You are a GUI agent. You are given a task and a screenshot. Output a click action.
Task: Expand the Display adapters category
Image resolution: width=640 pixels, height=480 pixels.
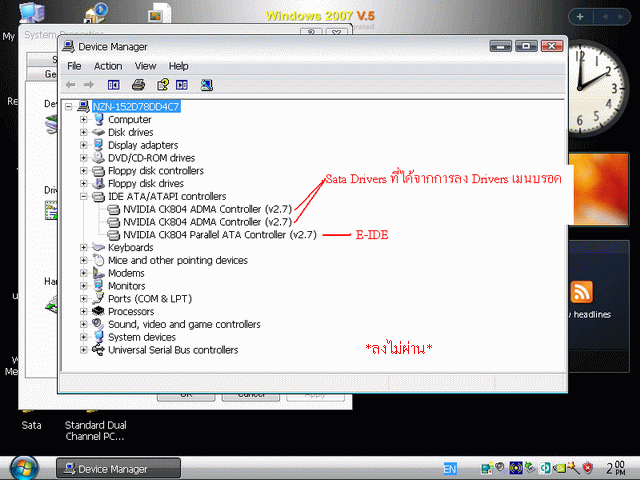[84, 145]
